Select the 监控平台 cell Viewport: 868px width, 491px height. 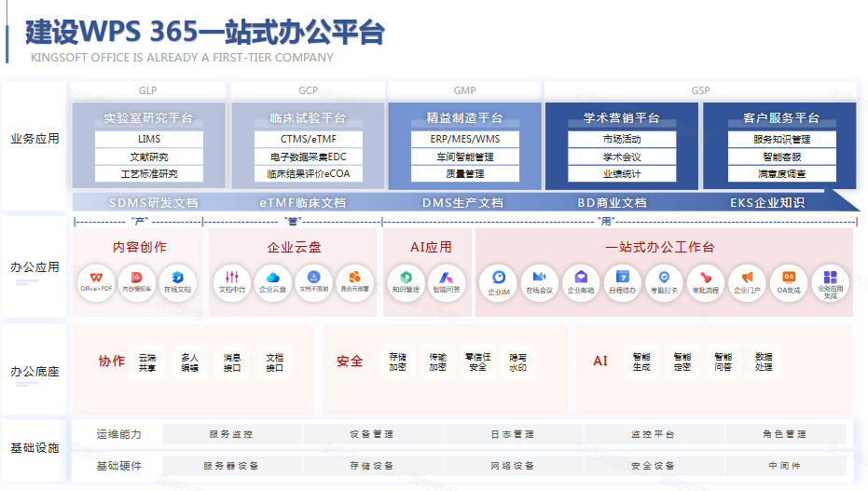[654, 434]
